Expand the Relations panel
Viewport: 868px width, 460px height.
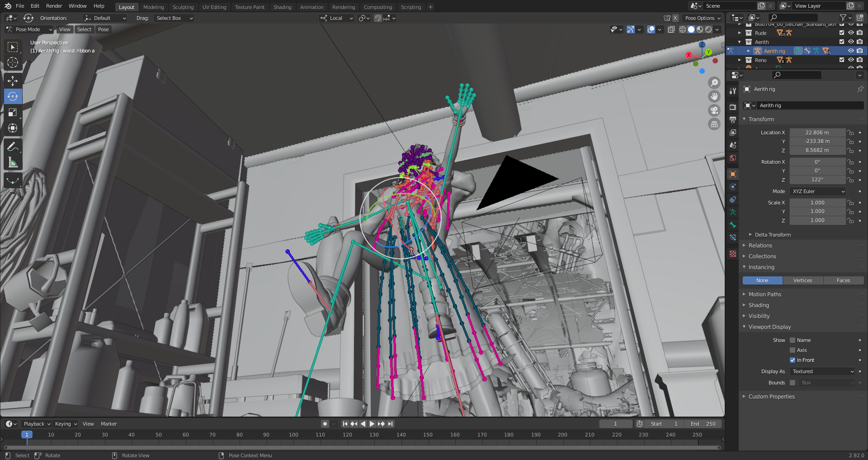pyautogui.click(x=760, y=245)
